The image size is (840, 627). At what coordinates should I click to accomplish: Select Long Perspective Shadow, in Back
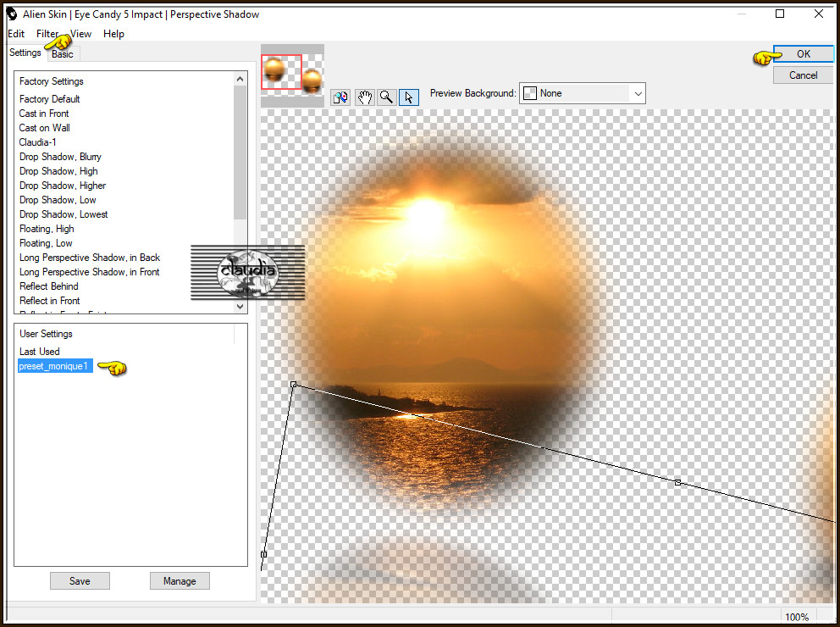[x=90, y=258]
